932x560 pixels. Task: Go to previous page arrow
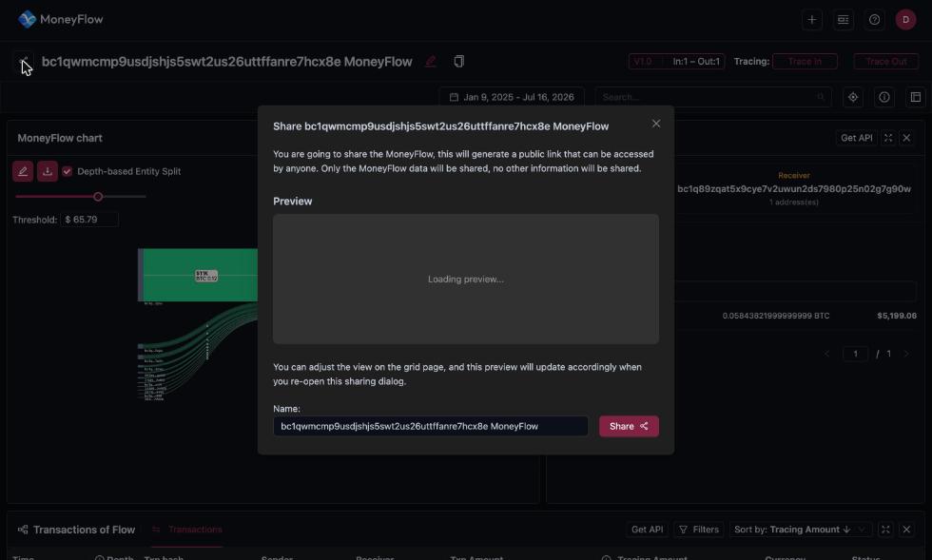pos(826,354)
